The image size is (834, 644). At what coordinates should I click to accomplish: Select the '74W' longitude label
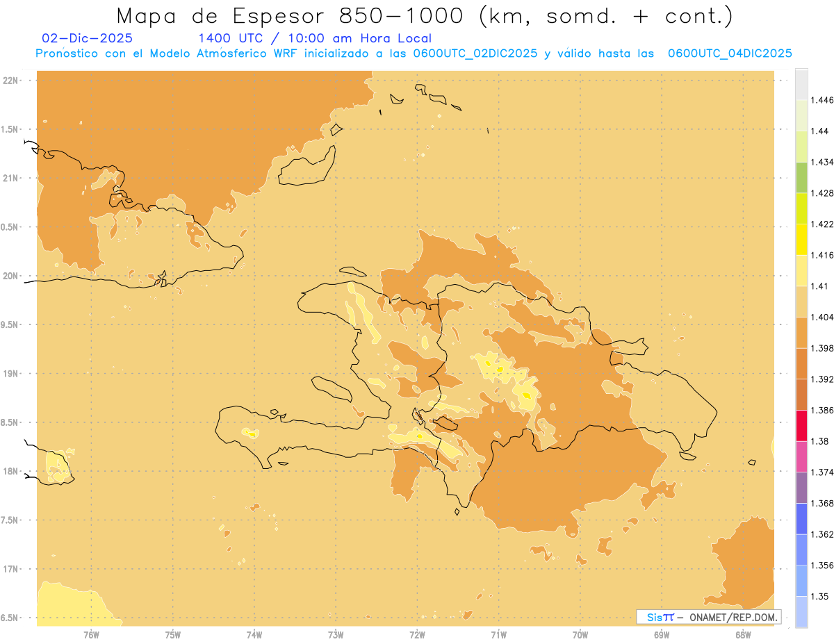coord(254,635)
